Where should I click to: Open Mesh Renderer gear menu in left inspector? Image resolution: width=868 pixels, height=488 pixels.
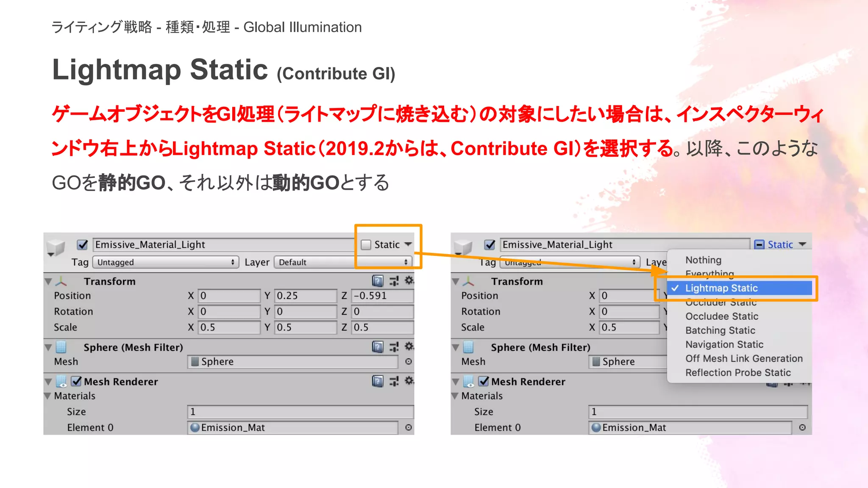point(409,380)
